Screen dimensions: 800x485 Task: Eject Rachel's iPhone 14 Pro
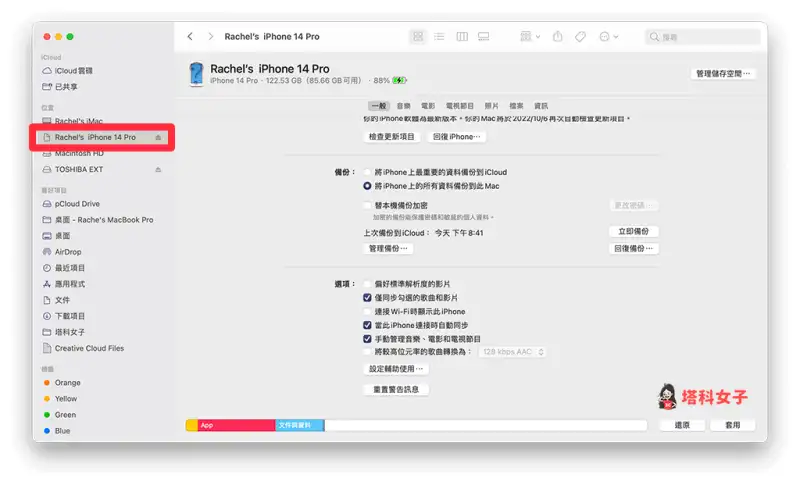158,137
